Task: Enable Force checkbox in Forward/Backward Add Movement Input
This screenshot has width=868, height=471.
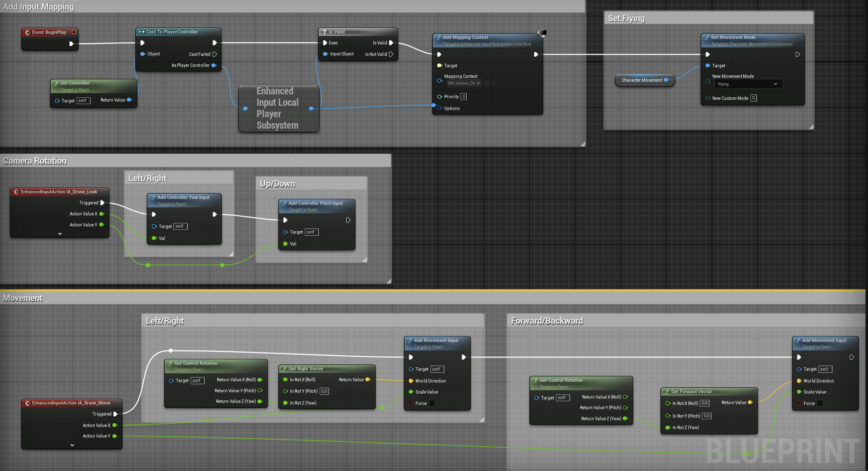Action: pyautogui.click(x=820, y=403)
